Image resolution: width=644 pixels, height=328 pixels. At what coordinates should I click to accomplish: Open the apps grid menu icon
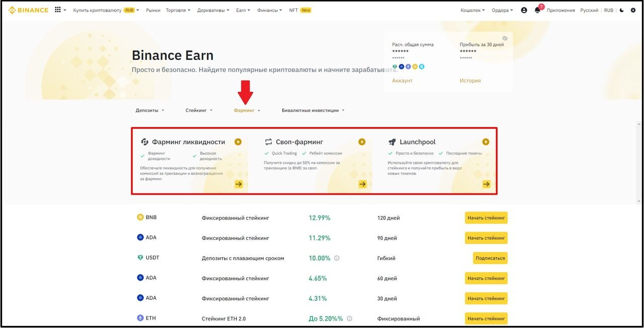(58, 10)
